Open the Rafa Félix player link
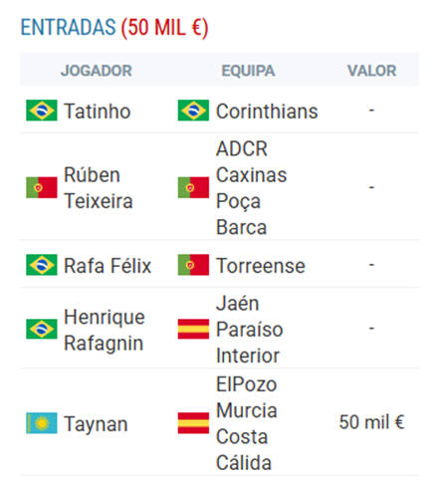 pos(108,266)
